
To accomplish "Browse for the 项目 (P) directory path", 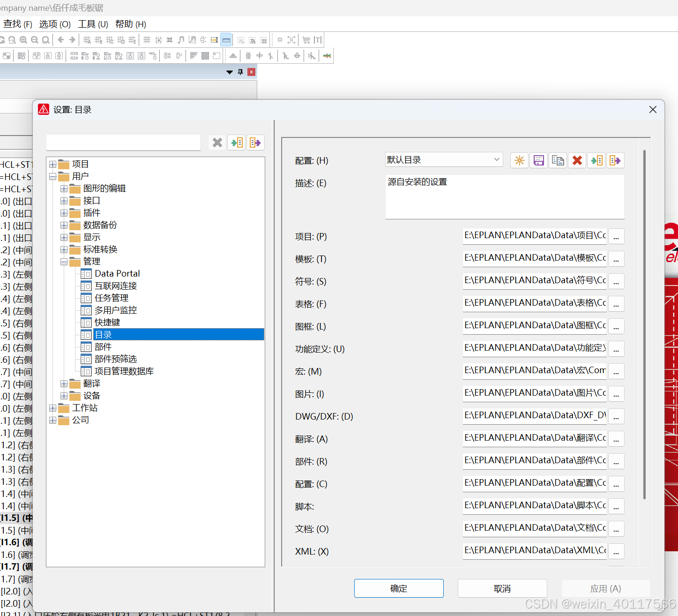I will [616, 236].
